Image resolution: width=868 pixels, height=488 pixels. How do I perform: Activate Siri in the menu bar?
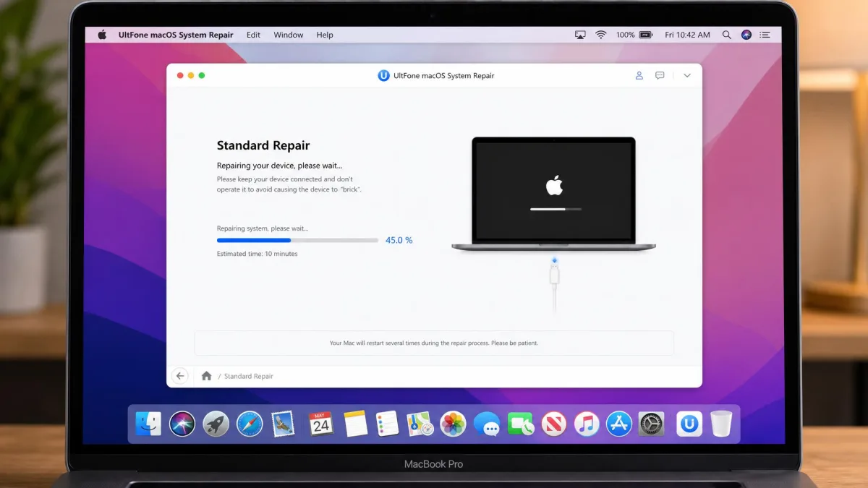point(746,35)
